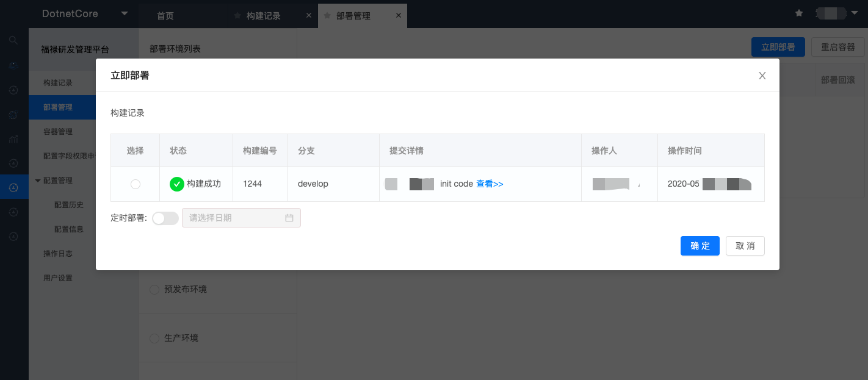Click the star icon in top right header
Image resolution: width=868 pixels, height=380 pixels.
tap(799, 13)
